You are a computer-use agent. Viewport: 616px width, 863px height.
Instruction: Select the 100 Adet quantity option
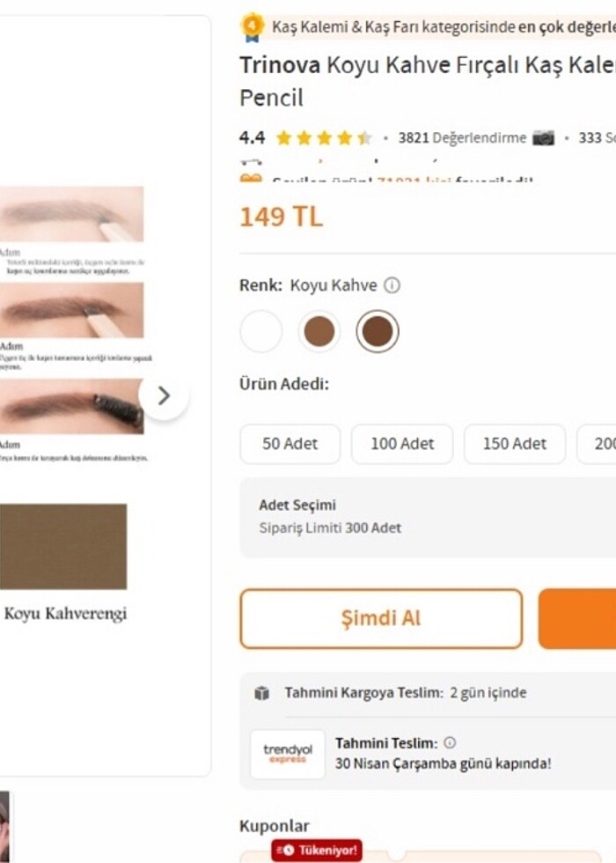tap(402, 444)
